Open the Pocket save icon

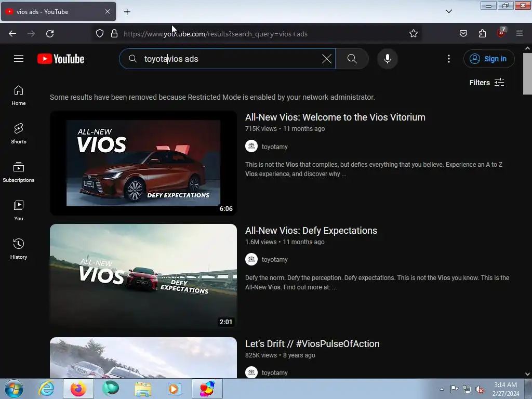[x=463, y=34]
